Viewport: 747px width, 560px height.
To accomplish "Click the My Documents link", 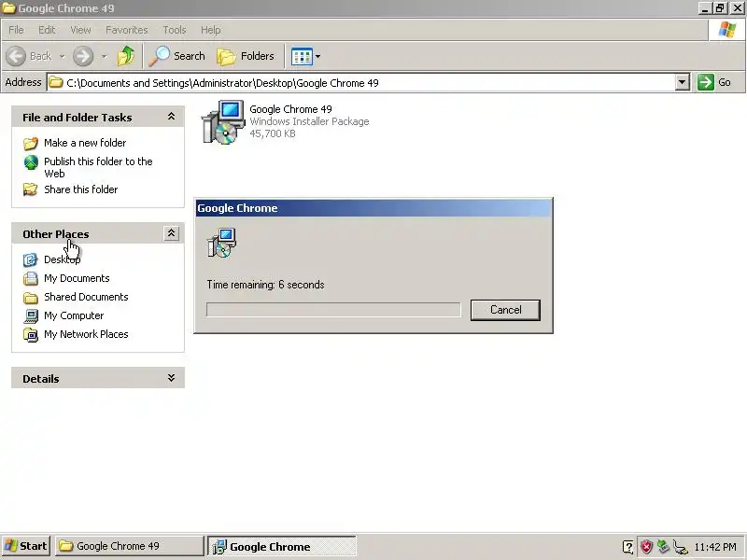I will (77, 278).
